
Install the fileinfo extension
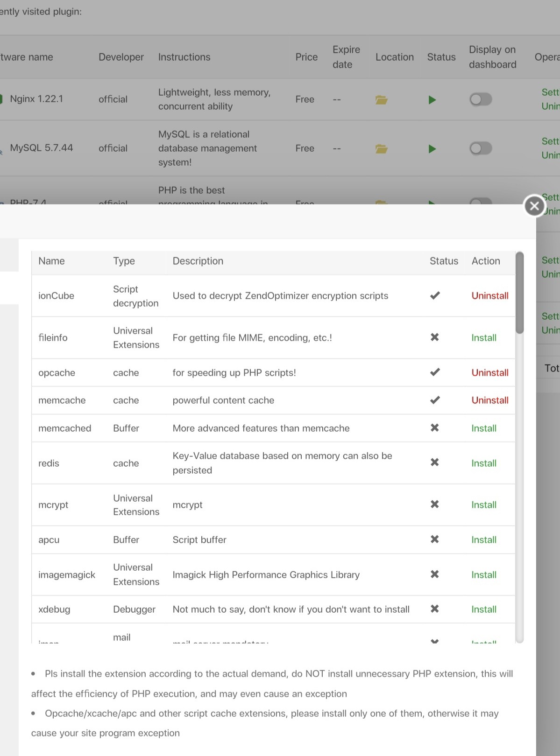(483, 338)
